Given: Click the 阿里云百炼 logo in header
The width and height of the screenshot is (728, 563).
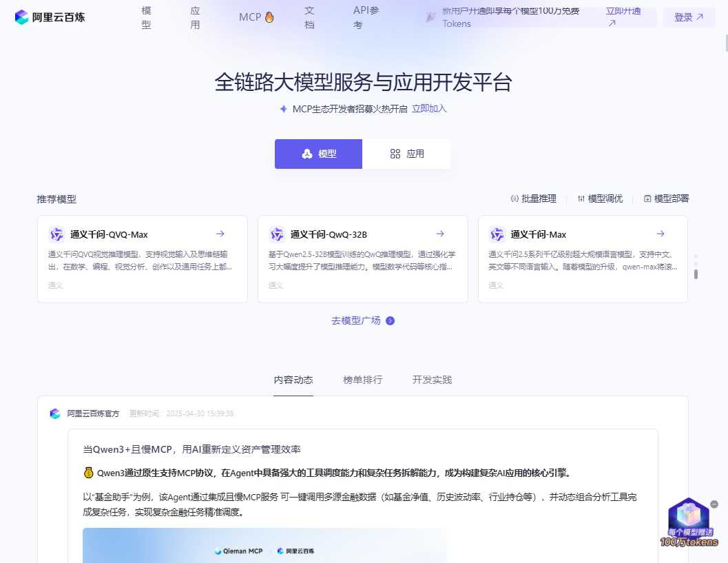Looking at the screenshot, I should pyautogui.click(x=50, y=17).
